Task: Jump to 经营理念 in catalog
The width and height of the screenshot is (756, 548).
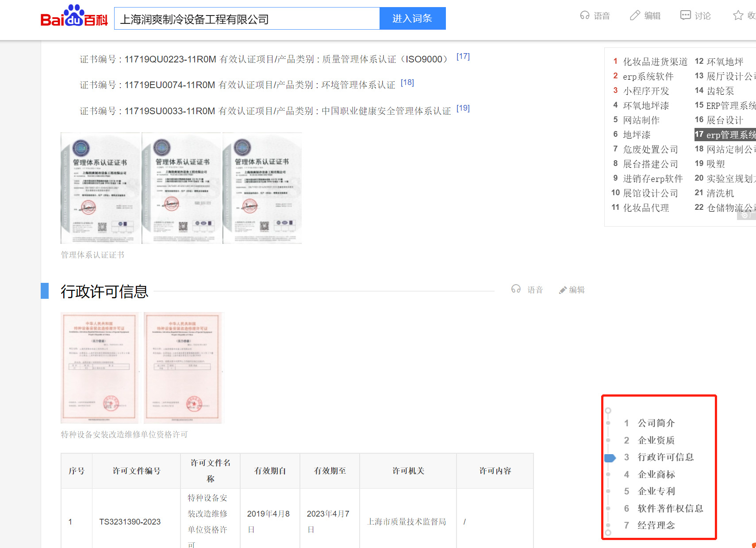Action: point(656,525)
